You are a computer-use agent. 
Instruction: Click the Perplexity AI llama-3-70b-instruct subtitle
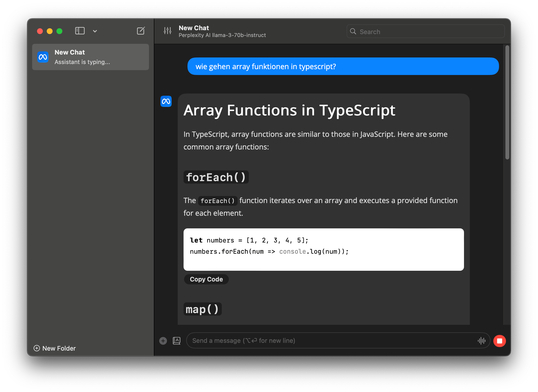click(222, 35)
